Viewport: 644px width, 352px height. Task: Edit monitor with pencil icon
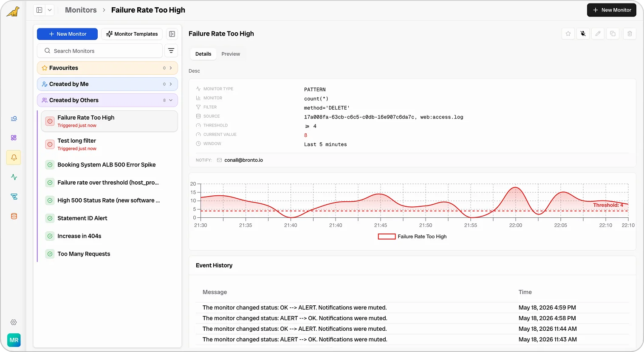coord(598,34)
